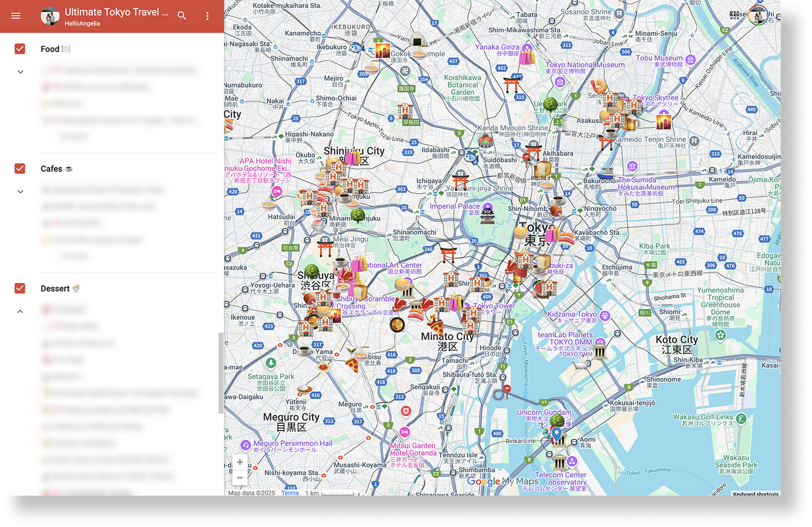Hide the Dessert layer via checkbox
Image resolution: width=812 pixels, height=527 pixels.
[20, 288]
